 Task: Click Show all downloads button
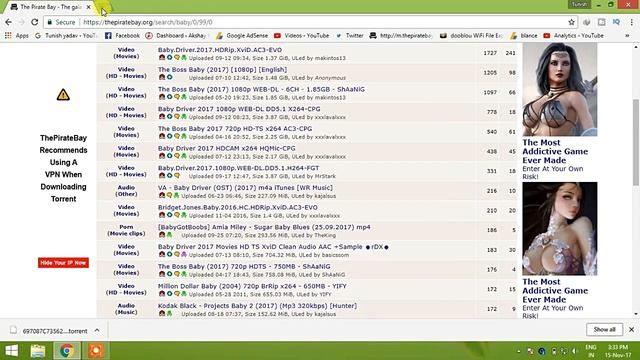coord(604,329)
